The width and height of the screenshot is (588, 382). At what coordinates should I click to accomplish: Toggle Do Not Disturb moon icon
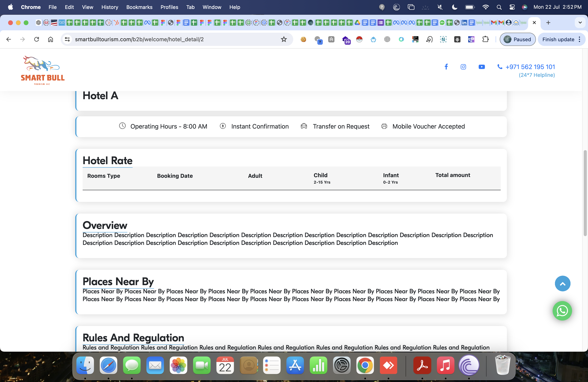[x=454, y=7]
